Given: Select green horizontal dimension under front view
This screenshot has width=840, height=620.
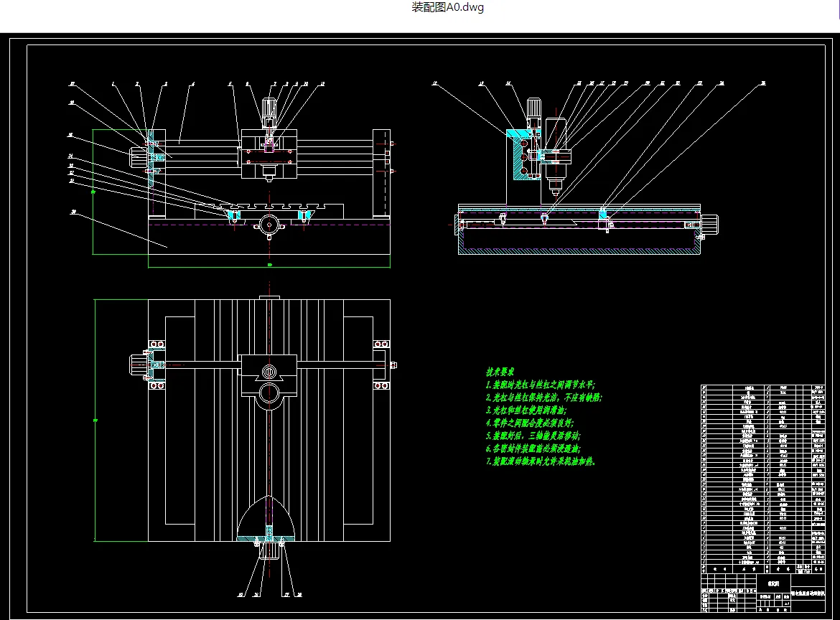Looking at the screenshot, I should click(x=269, y=266).
